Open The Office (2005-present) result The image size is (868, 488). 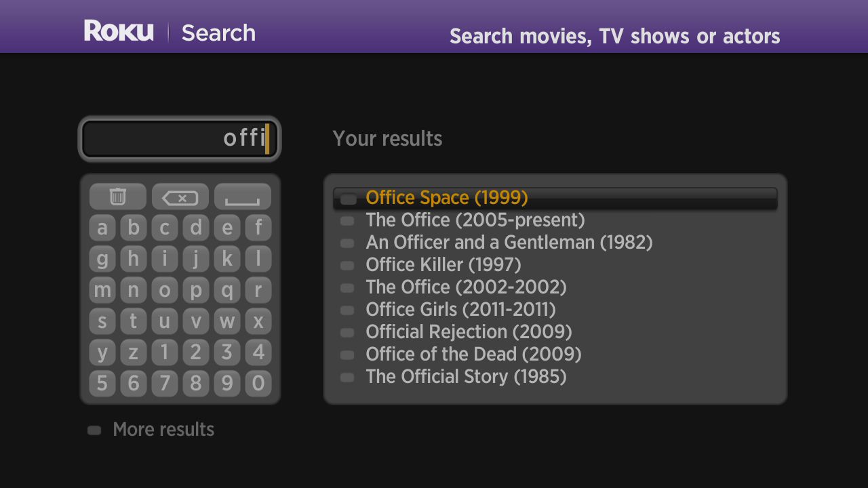[x=475, y=220]
